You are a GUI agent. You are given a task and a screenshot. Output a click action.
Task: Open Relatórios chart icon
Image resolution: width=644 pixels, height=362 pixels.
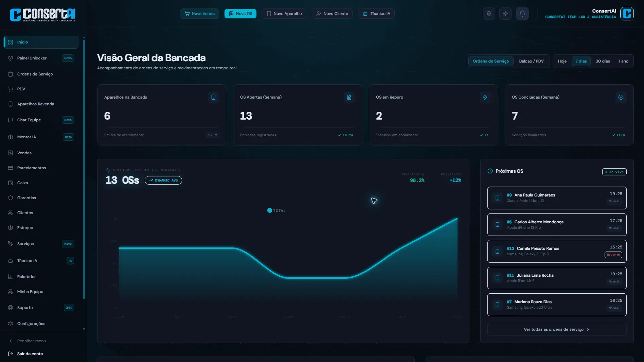[x=11, y=277]
